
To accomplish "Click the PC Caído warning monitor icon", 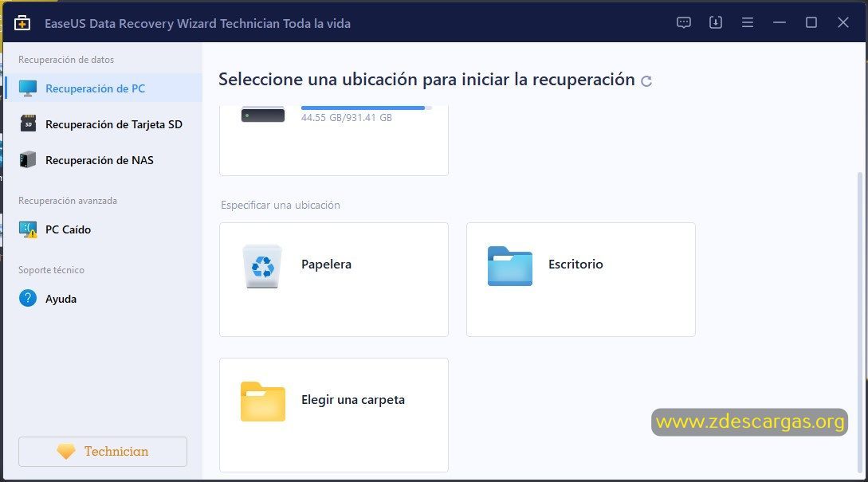I will (x=28, y=229).
